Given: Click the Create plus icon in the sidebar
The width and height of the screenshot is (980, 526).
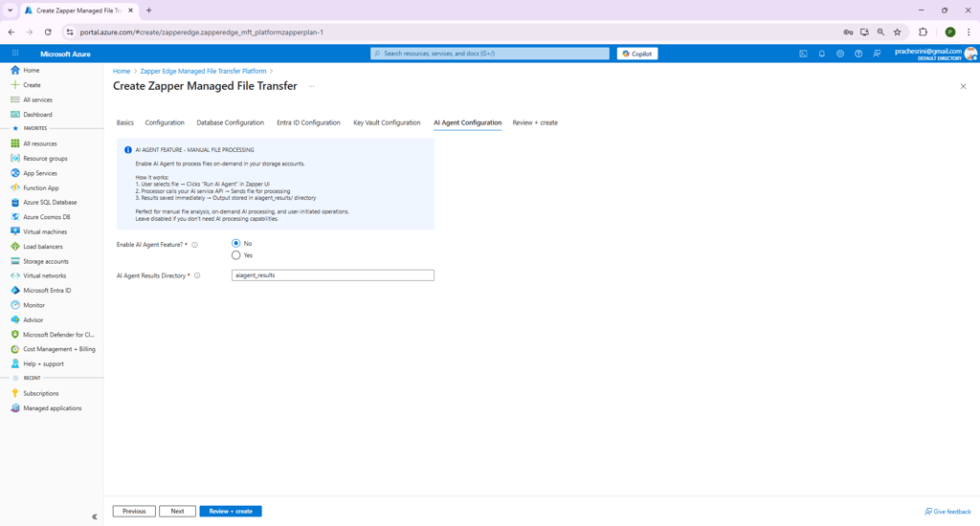Looking at the screenshot, I should [x=15, y=85].
